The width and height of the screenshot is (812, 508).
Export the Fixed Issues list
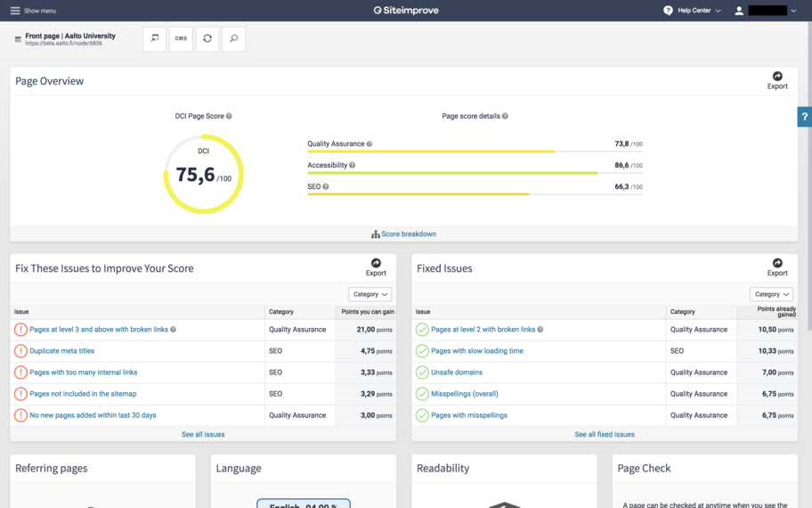pyautogui.click(x=777, y=267)
